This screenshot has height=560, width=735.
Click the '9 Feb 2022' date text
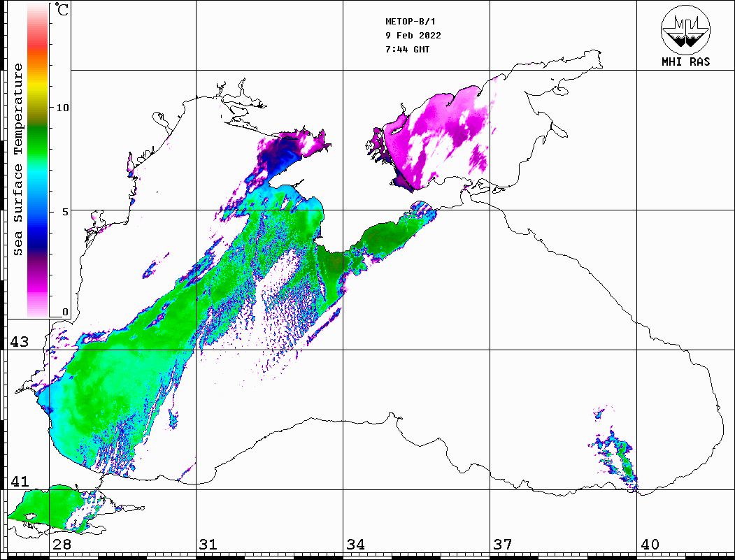(x=413, y=36)
